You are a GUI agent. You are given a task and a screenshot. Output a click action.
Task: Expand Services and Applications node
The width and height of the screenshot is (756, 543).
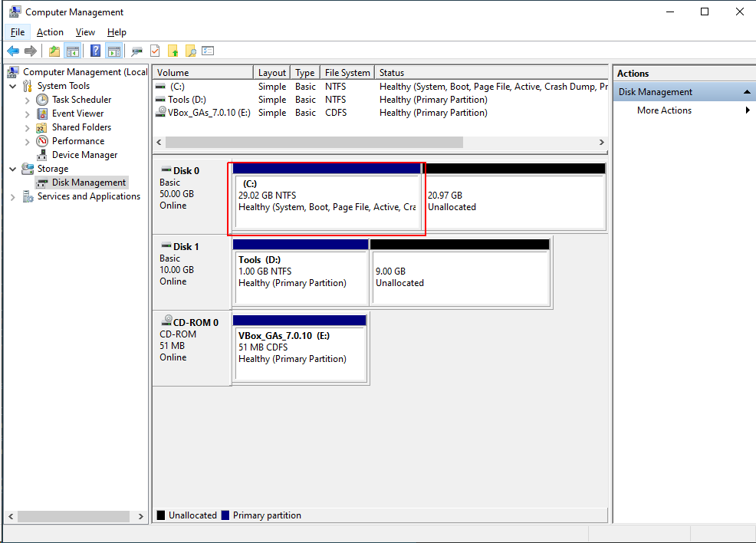point(13,196)
